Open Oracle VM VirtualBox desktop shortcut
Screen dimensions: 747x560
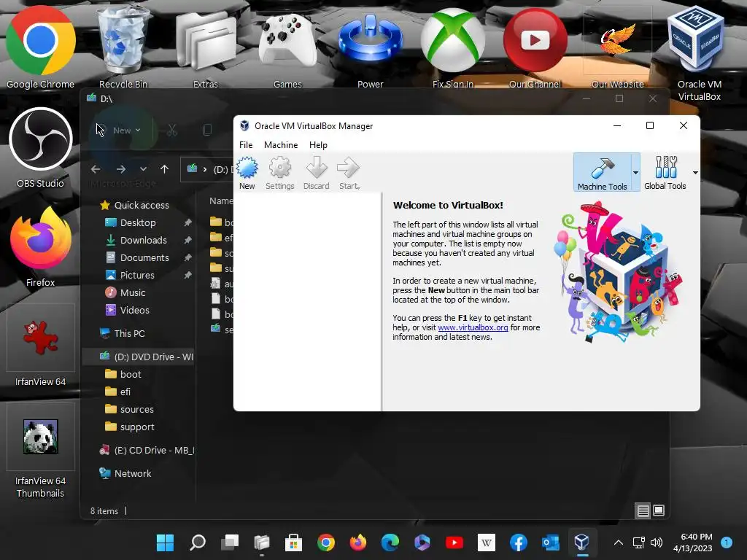tap(700, 52)
